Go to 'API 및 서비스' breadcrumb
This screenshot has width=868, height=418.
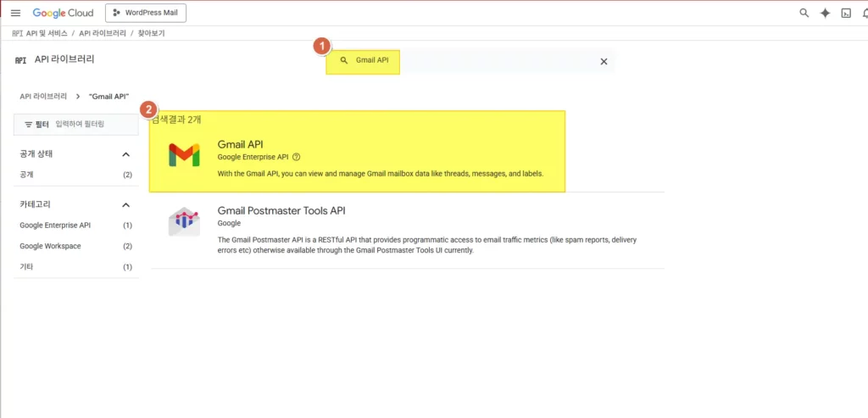47,33
